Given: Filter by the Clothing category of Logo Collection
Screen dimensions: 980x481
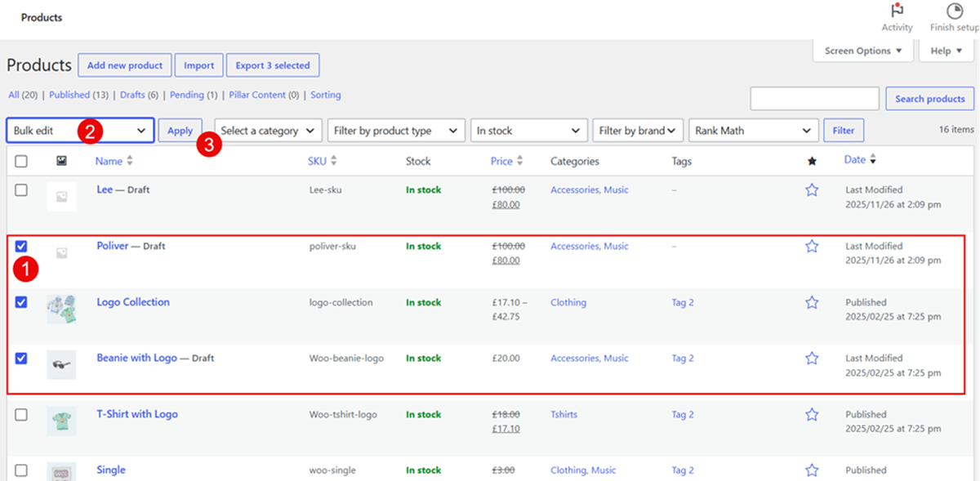Looking at the screenshot, I should (568, 302).
